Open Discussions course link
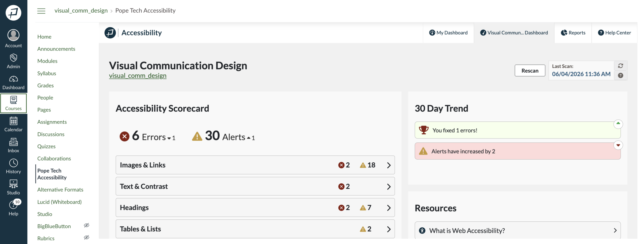644x244 pixels. pyautogui.click(x=51, y=134)
